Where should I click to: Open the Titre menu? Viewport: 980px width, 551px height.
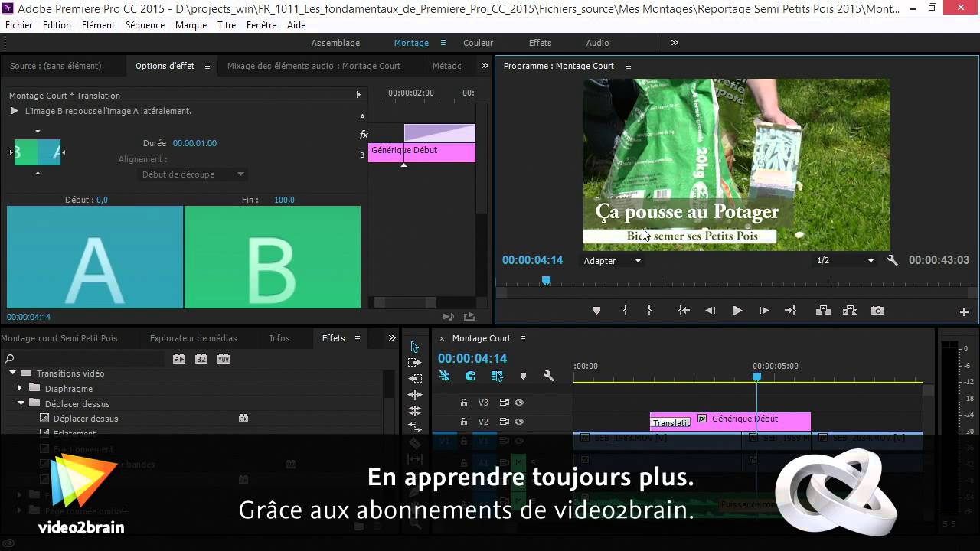click(227, 25)
